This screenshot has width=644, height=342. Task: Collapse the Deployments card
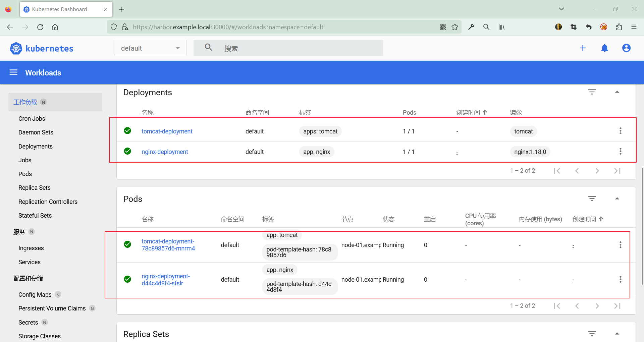[617, 92]
